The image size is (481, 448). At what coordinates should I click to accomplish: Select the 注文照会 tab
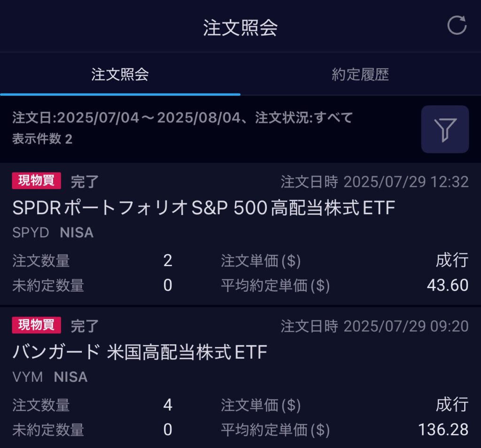coord(120,75)
